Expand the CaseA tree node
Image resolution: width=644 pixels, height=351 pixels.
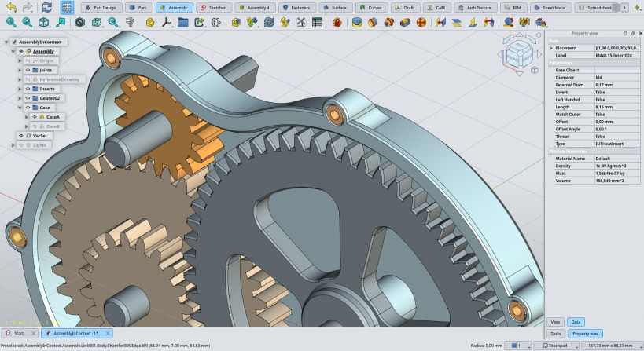pyautogui.click(x=26, y=117)
